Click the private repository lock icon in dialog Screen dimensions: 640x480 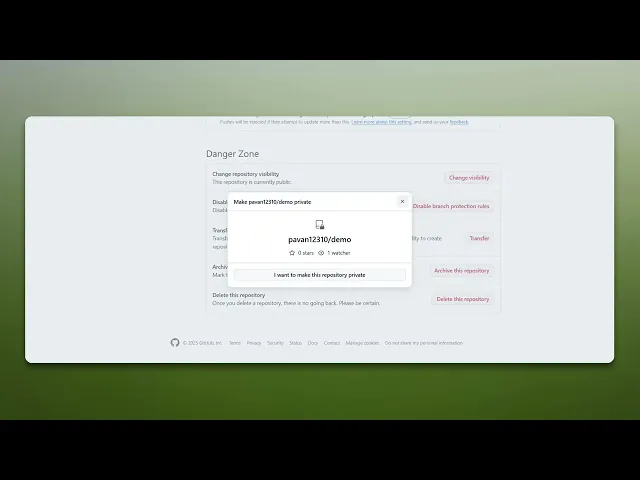point(320,224)
